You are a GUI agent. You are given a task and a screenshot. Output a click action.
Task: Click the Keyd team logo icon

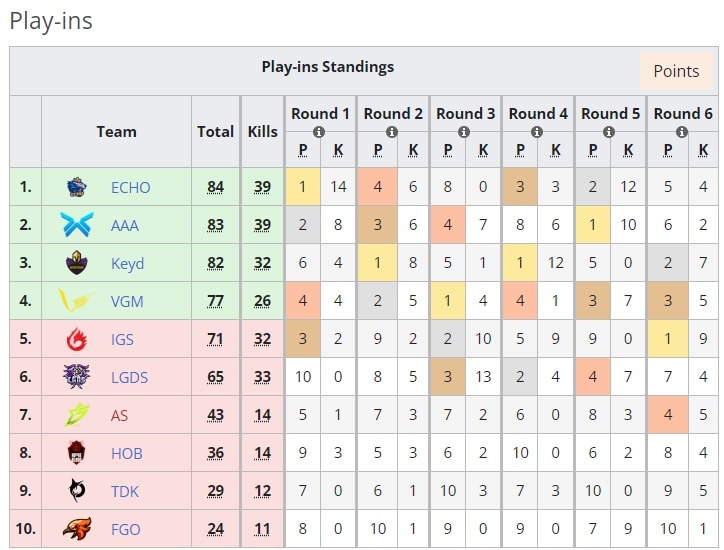[x=77, y=263]
